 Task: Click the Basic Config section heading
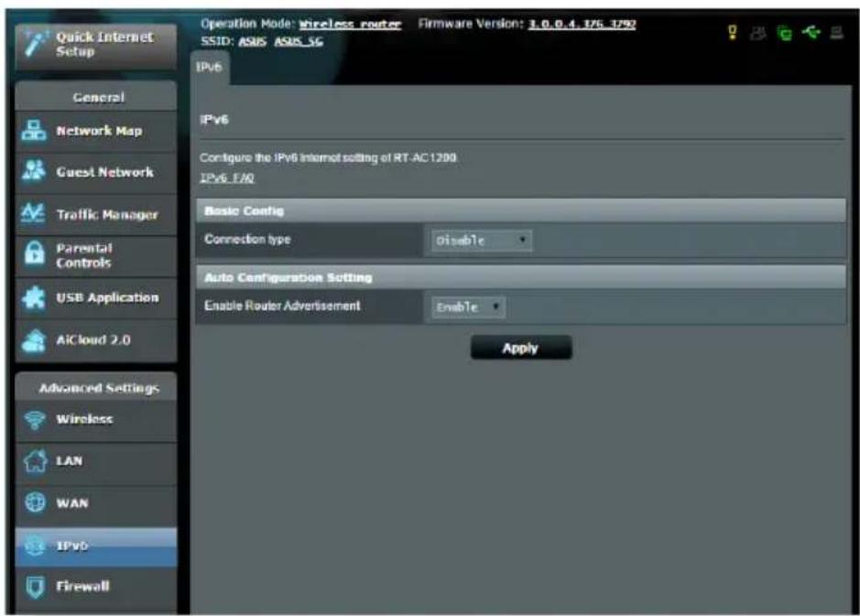[x=244, y=211]
